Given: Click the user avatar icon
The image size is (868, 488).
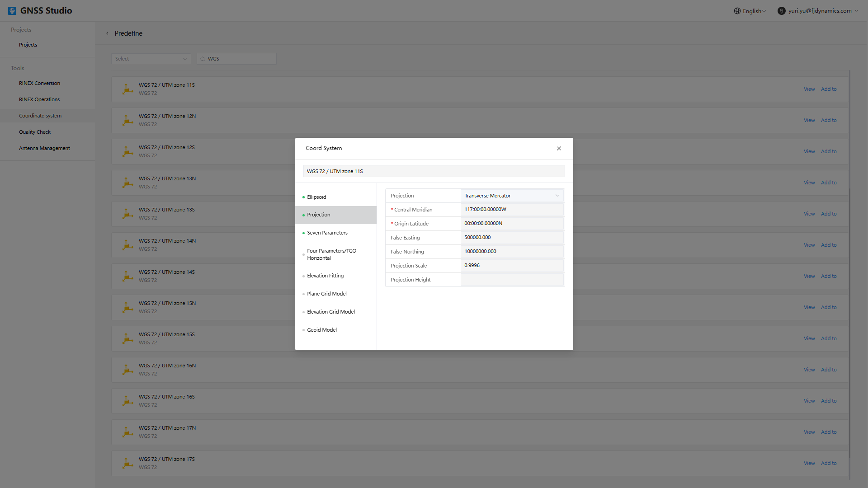Looking at the screenshot, I should (781, 11).
